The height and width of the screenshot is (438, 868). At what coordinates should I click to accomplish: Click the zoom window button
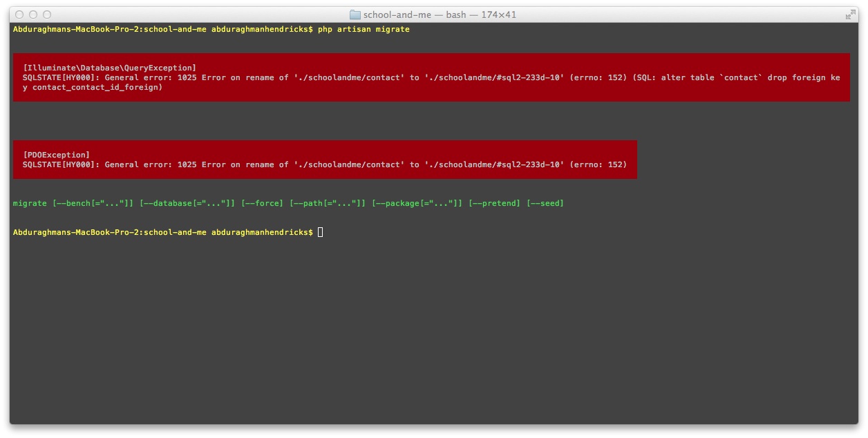(47, 15)
